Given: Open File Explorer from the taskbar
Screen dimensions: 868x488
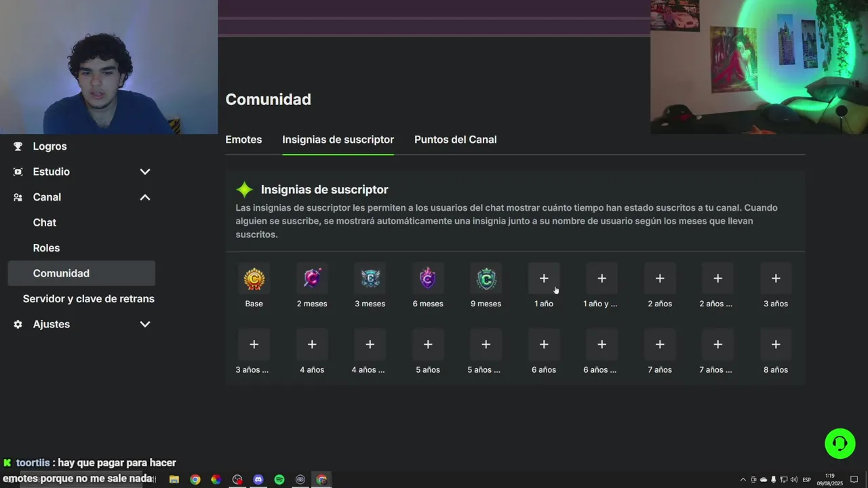Looking at the screenshot, I should click(174, 479).
